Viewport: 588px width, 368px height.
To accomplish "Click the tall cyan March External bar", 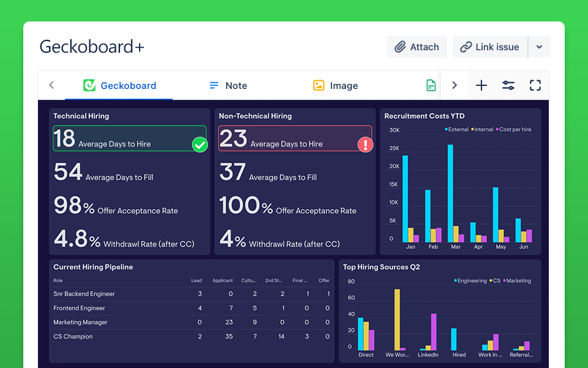I will click(450, 193).
